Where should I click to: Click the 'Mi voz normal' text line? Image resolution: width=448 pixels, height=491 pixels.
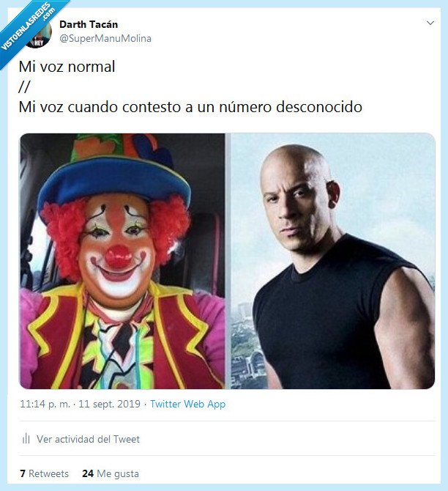[67, 67]
